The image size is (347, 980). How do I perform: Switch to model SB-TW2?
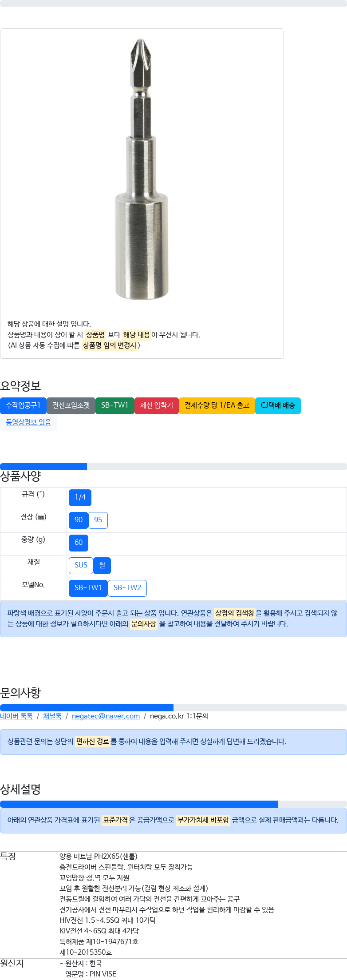pyautogui.click(x=127, y=588)
